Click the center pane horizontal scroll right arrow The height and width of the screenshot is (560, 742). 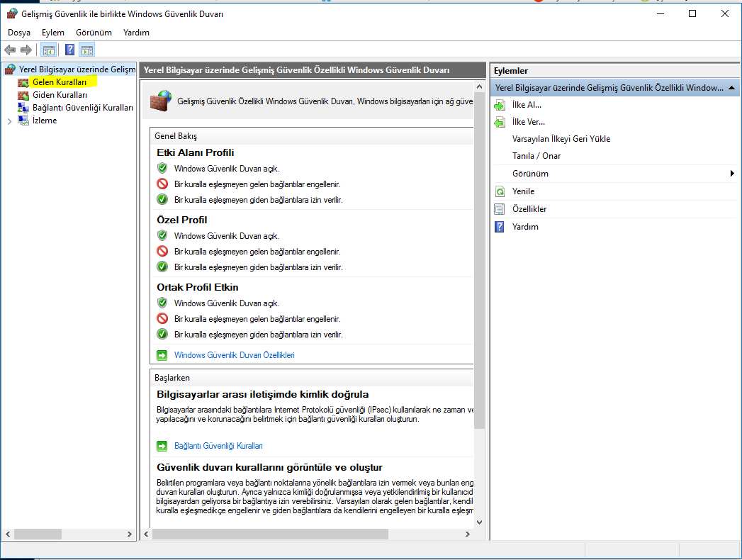coord(468,534)
